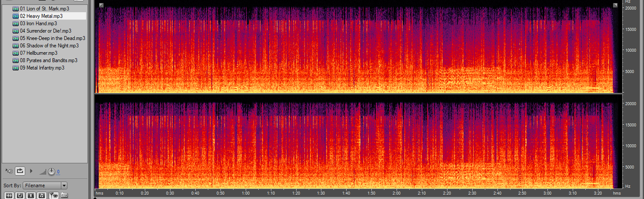644x199 pixels.
Task: Select file 09 Metal Infantry.mp3
Action: [x=42, y=67]
